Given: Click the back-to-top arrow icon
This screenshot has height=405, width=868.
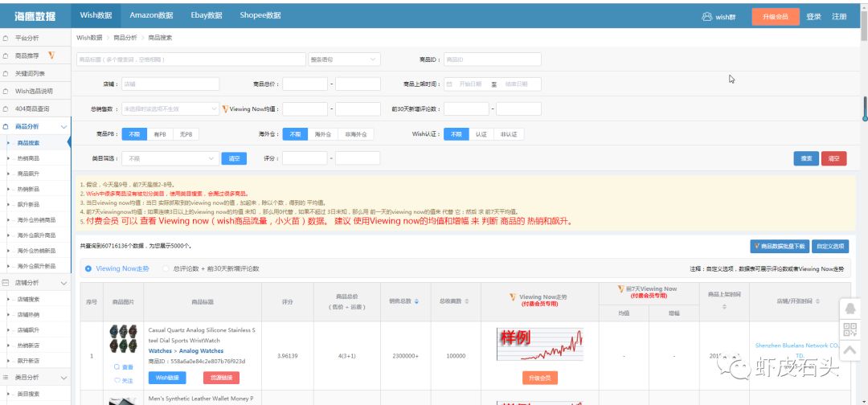Looking at the screenshot, I should (x=850, y=350).
